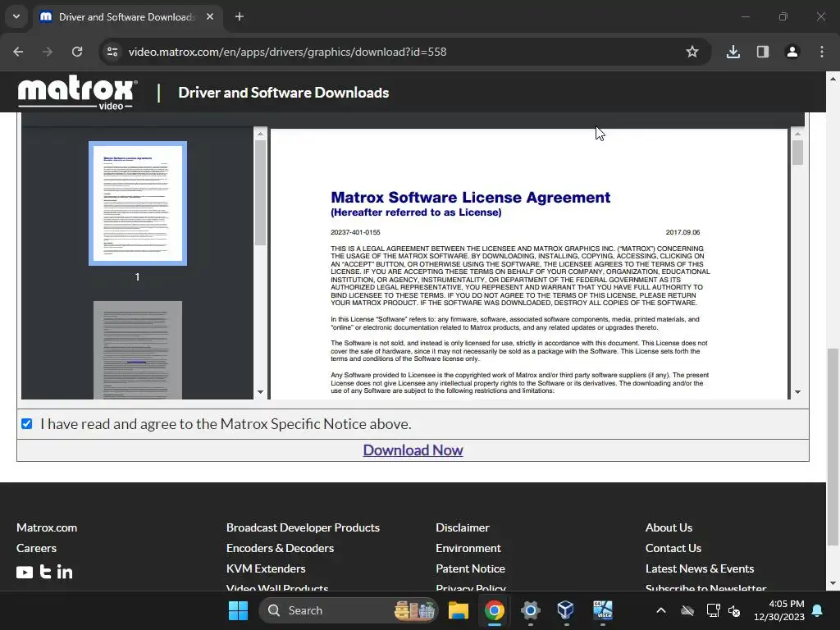Uncheck the agree to Matrox Notice checkbox
This screenshot has width=840, height=630.
pyautogui.click(x=27, y=424)
